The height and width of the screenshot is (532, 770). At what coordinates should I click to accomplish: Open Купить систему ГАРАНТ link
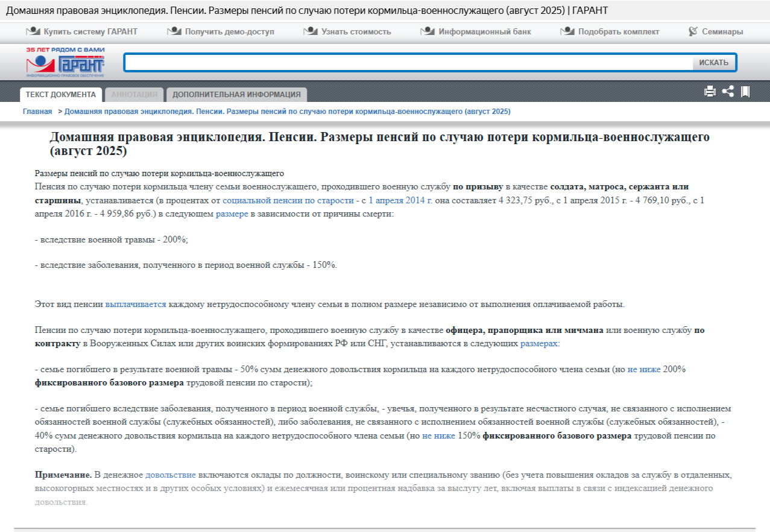pyautogui.click(x=90, y=31)
